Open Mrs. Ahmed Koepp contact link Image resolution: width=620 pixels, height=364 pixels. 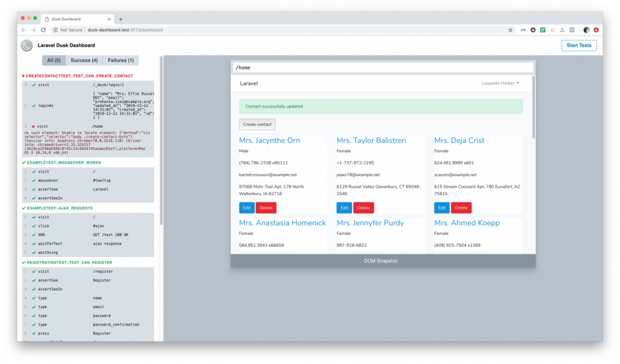tap(466, 223)
